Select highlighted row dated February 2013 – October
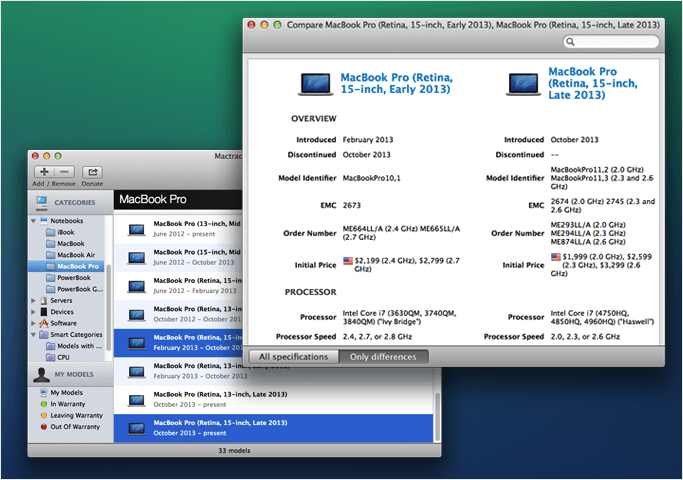 click(x=178, y=343)
